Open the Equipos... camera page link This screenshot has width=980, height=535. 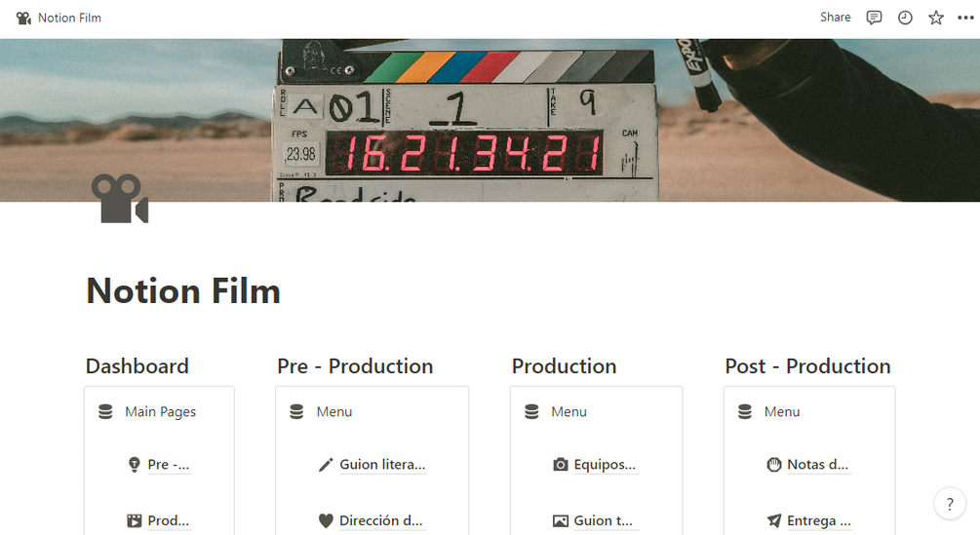[x=604, y=465]
